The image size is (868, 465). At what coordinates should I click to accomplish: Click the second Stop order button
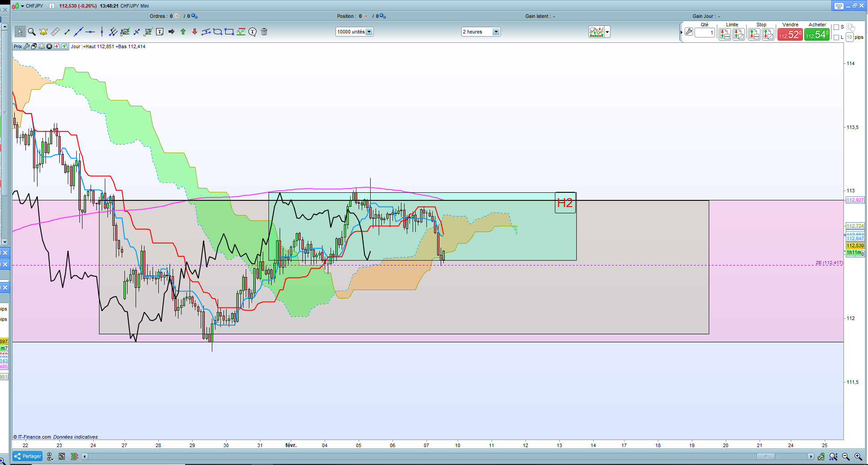tap(768, 34)
